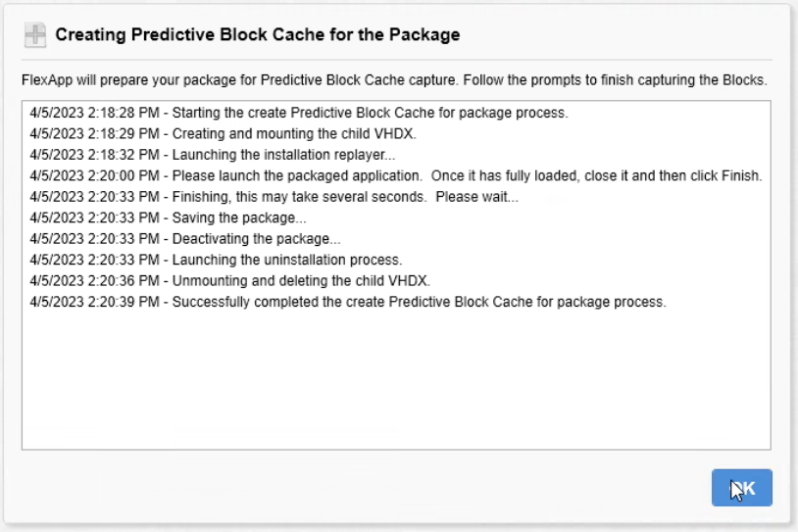Image resolution: width=798 pixels, height=532 pixels.
Task: Select the 'Creating Predictive Block Cache' dialog heading
Action: pos(258,34)
